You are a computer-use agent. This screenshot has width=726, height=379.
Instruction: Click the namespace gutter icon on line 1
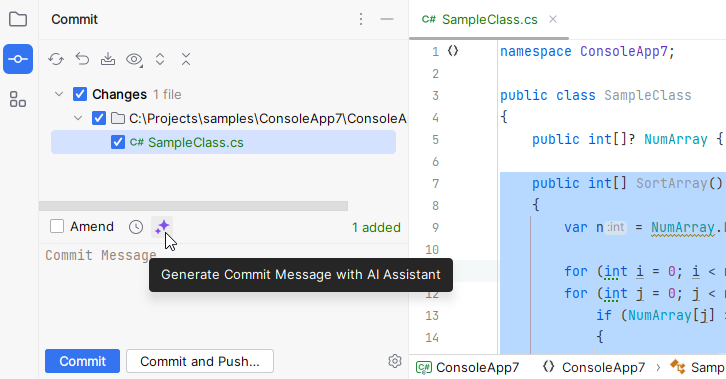pos(453,51)
